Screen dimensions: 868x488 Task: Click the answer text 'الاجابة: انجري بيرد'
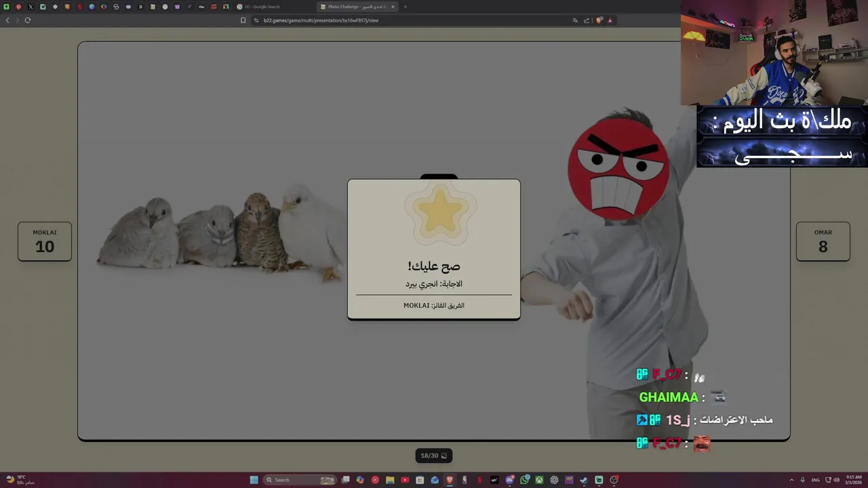[434, 284]
